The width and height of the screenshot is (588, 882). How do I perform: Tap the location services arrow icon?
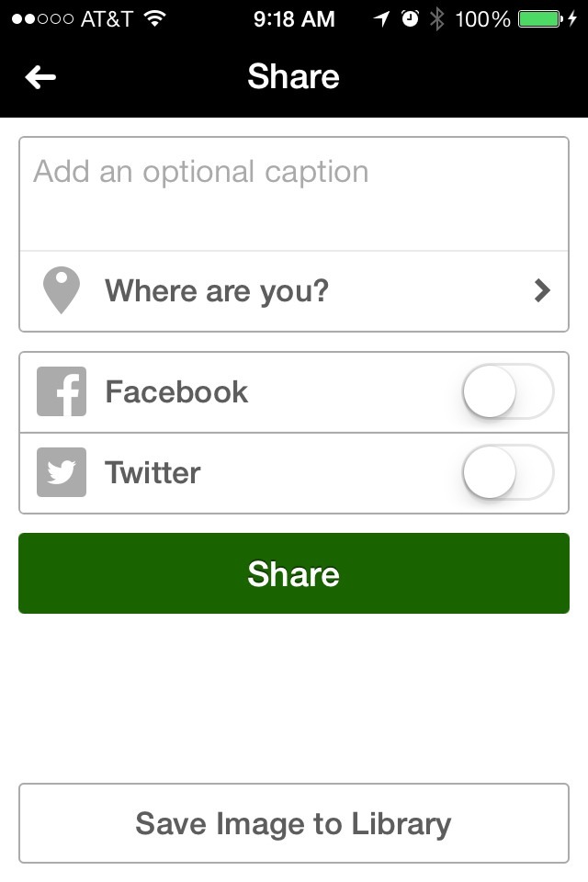coord(381,18)
